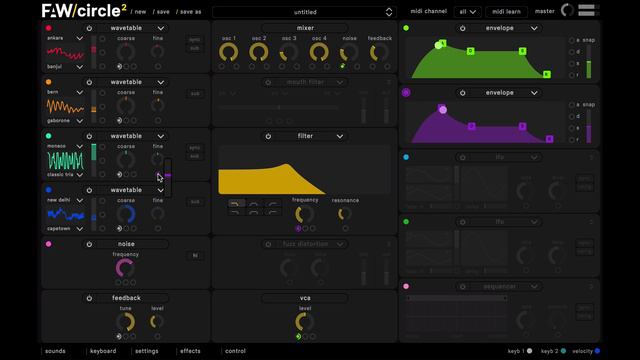640x360 pixels.
Task: Click the pink source dot of the sequencer
Action: (x=406, y=286)
